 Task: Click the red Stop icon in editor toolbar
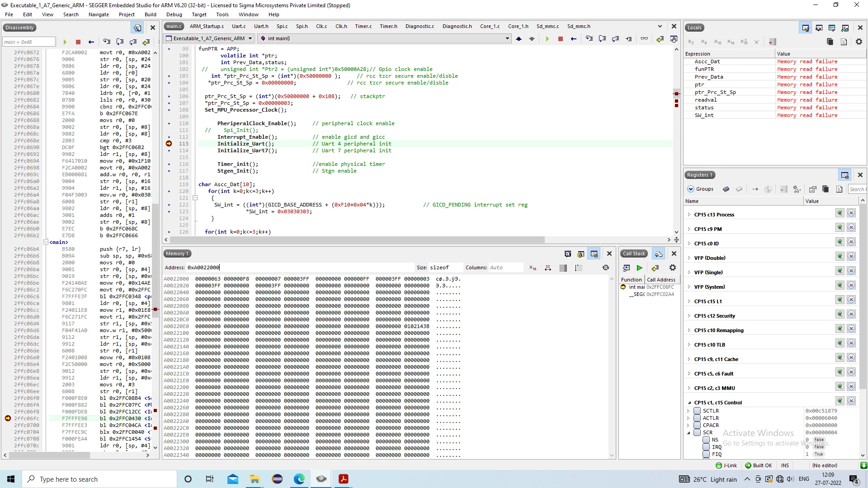(560, 39)
